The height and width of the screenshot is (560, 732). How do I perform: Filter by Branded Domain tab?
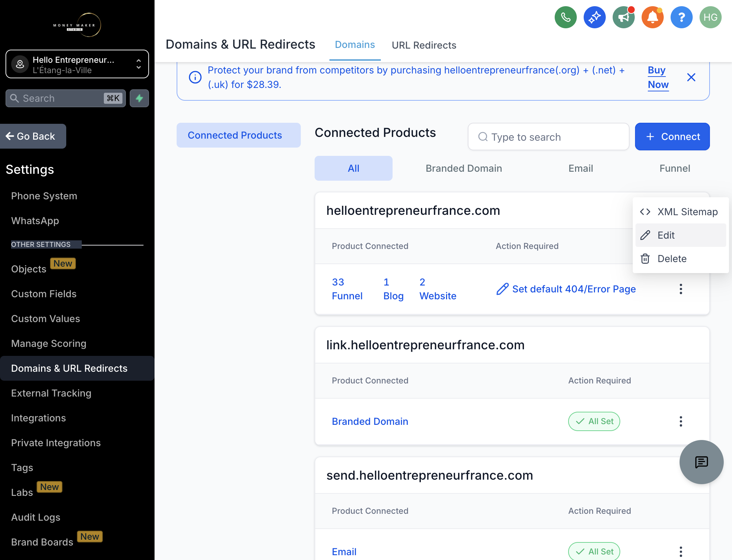point(464,168)
